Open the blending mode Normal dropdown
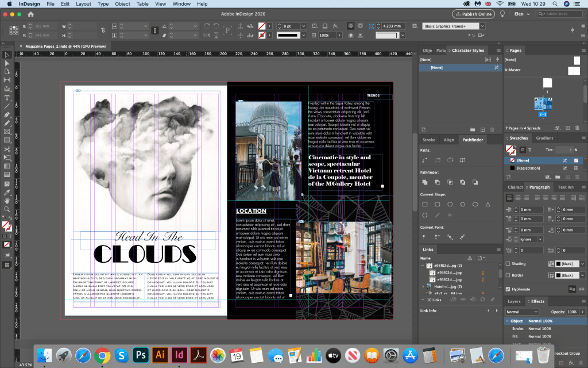Screen dimensions: 588x368 (521, 312)
